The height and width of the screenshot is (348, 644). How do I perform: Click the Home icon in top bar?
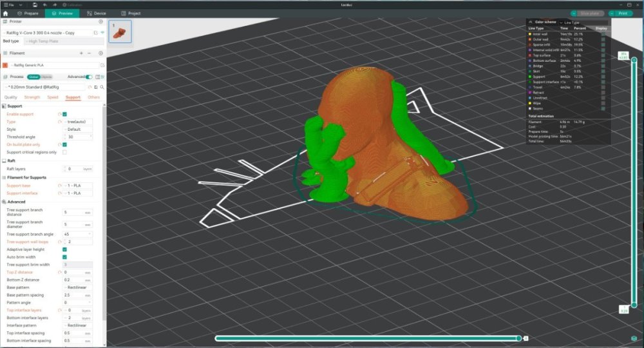pos(5,13)
